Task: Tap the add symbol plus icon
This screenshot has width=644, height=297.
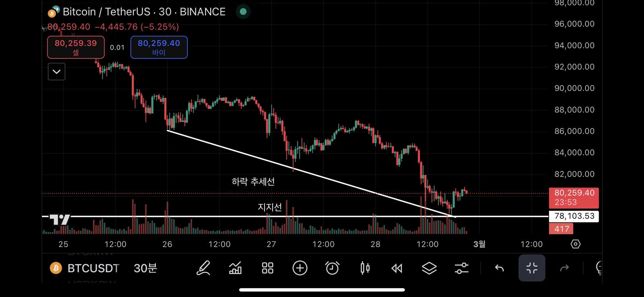Action: tap(300, 268)
